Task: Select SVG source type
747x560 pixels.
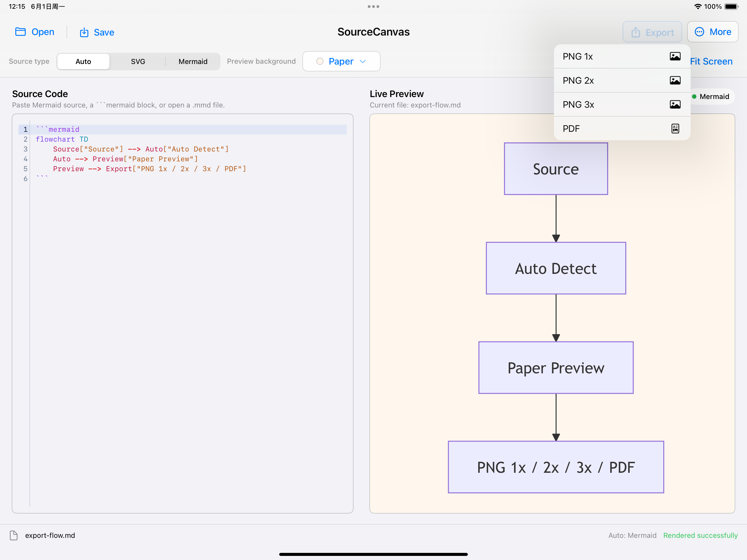Action: pyautogui.click(x=138, y=62)
